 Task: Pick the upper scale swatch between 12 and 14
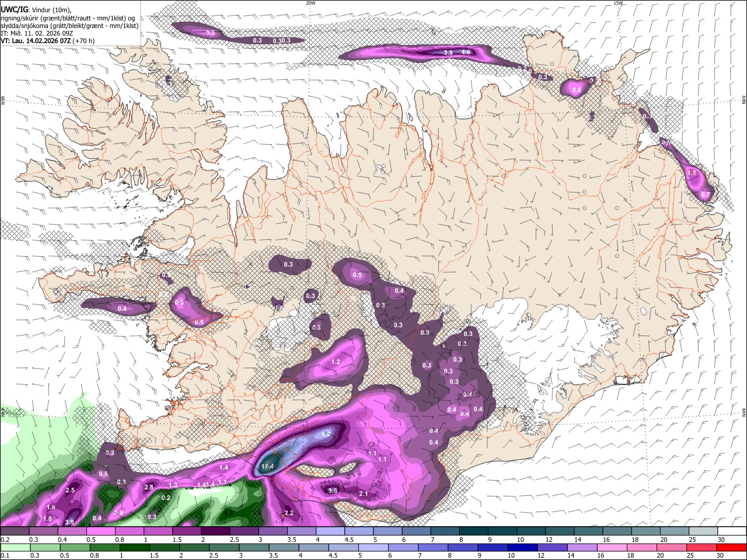click(x=560, y=531)
